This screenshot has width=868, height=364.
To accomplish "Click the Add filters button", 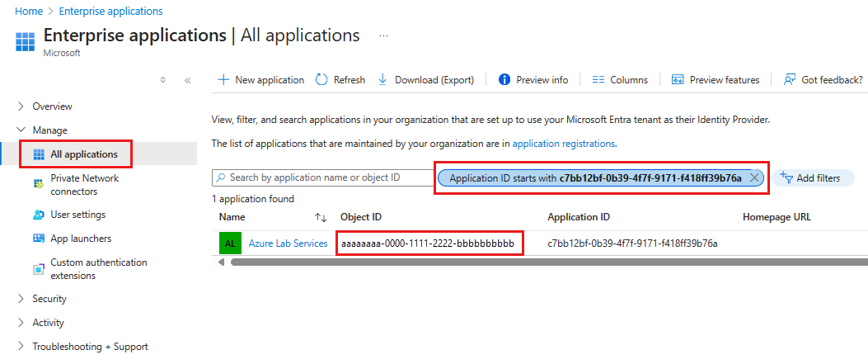I will (x=809, y=177).
